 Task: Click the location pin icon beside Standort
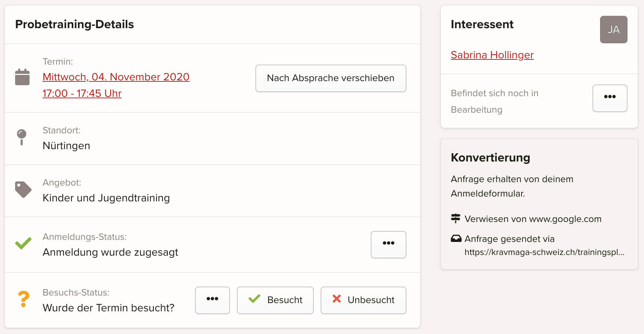pos(22,137)
